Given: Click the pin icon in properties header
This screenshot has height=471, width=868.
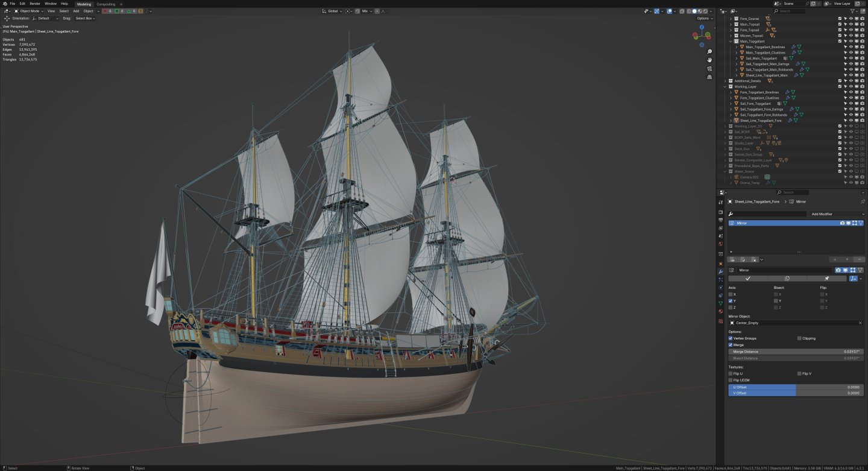Looking at the screenshot, I should [x=863, y=201].
